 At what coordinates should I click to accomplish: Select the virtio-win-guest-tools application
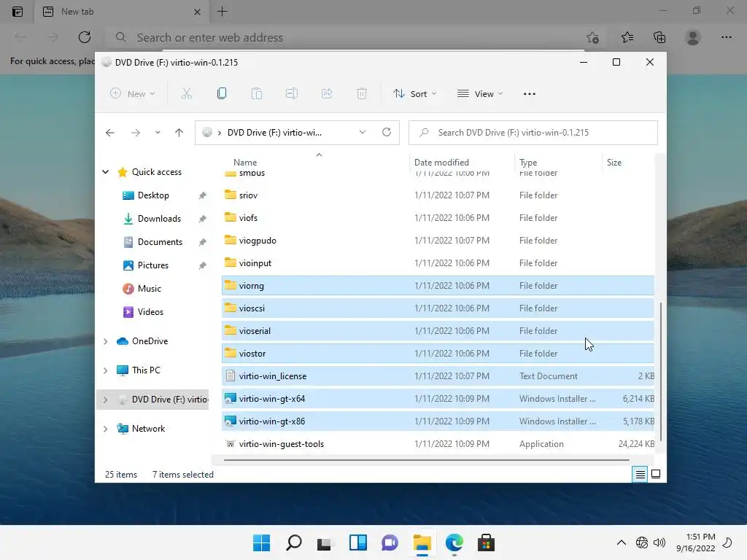tap(438, 444)
